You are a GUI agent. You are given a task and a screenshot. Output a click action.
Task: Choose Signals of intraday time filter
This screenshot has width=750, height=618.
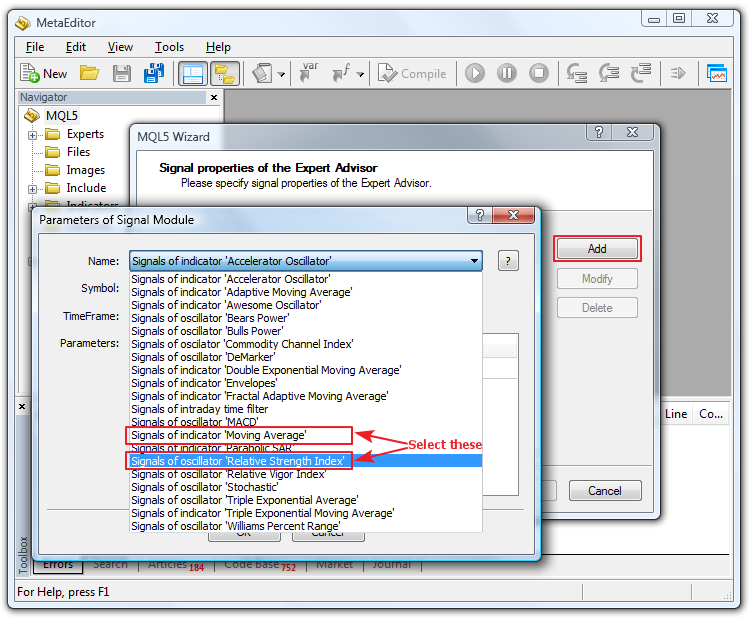coord(306,409)
